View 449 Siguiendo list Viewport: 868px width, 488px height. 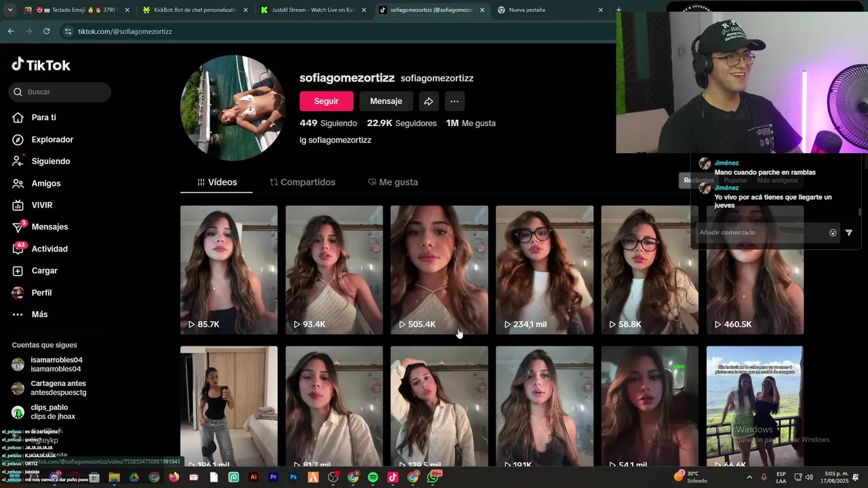[328, 123]
